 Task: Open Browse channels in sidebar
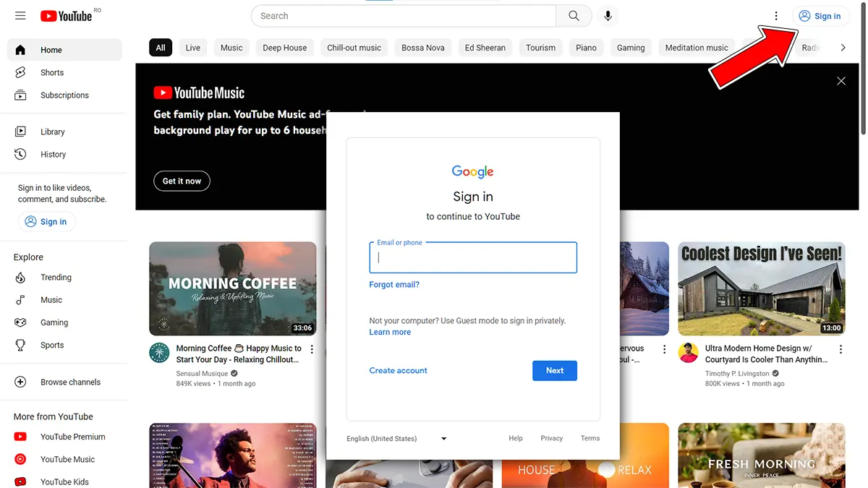pyautogui.click(x=70, y=382)
